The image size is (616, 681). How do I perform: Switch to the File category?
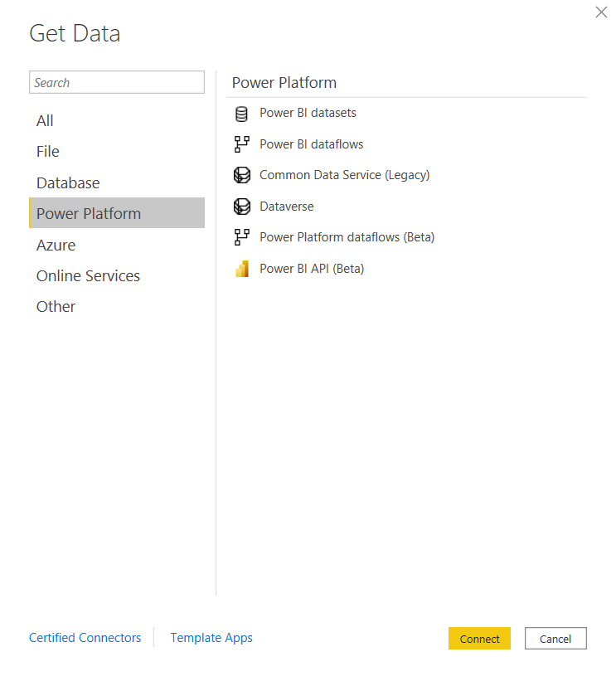pyautogui.click(x=47, y=152)
